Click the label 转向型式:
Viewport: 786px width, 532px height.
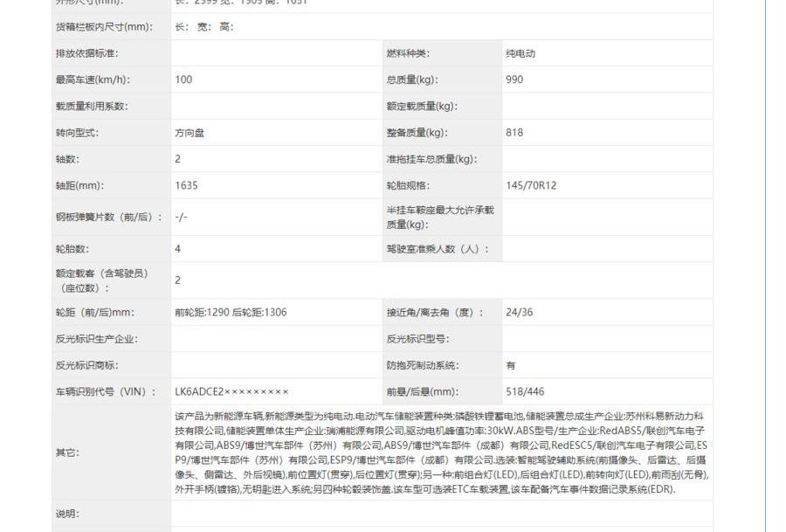click(77, 133)
